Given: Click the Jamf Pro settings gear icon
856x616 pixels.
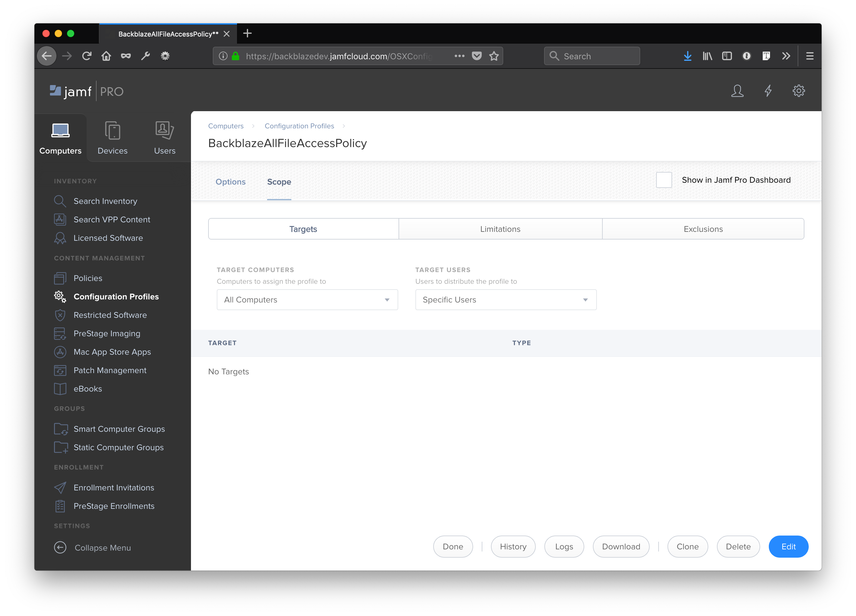Looking at the screenshot, I should pyautogui.click(x=799, y=91).
